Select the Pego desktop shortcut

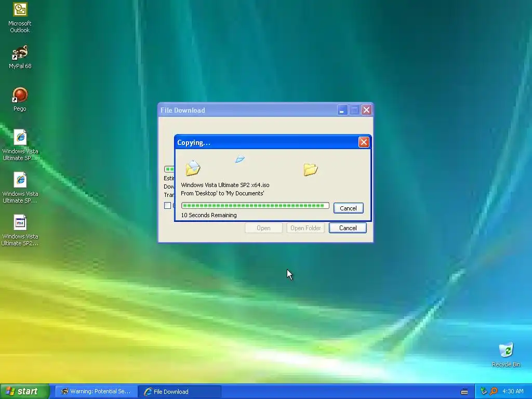click(x=20, y=99)
